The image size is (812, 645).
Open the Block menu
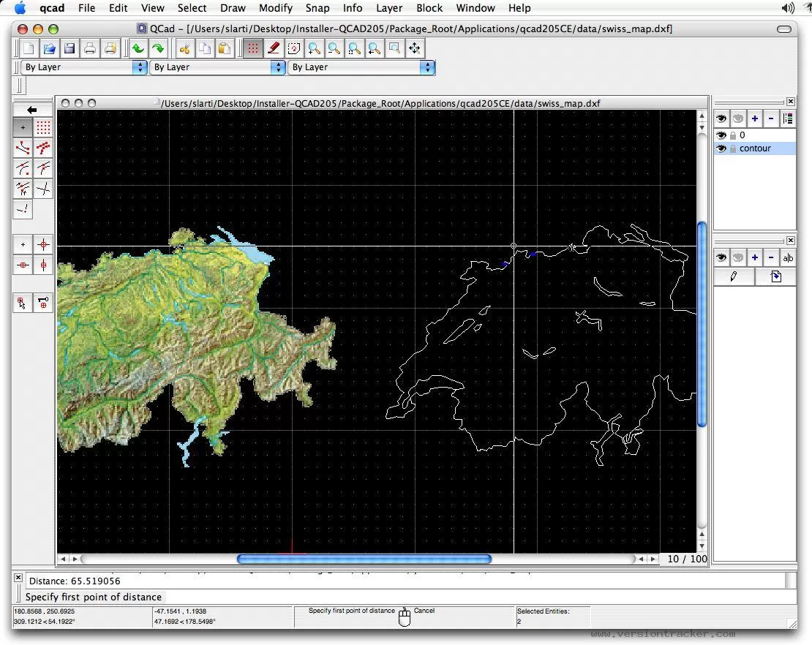click(429, 8)
